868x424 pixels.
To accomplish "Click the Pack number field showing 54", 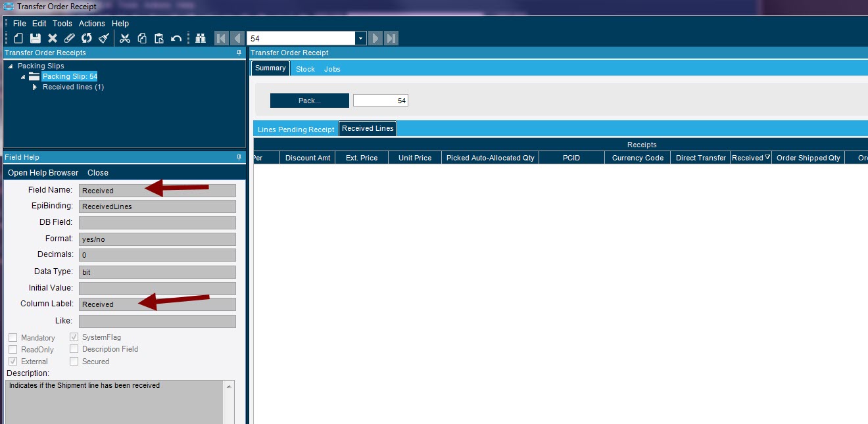I will tap(381, 101).
